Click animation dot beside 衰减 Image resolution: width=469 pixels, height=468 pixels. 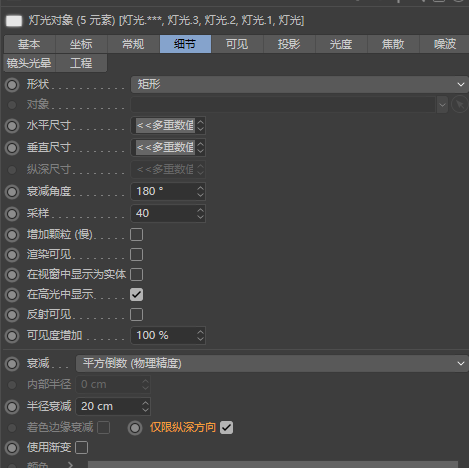tap(12, 364)
